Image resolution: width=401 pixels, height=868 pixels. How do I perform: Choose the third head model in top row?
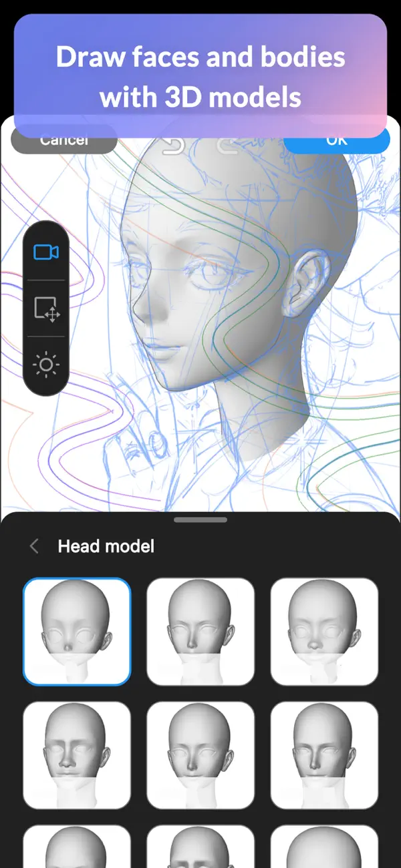tap(324, 632)
